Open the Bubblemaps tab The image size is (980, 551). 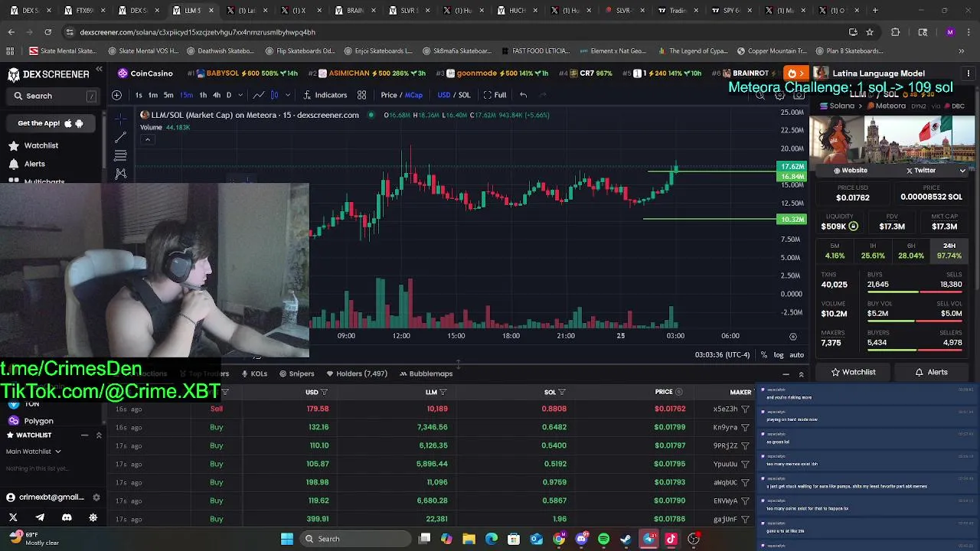point(426,373)
